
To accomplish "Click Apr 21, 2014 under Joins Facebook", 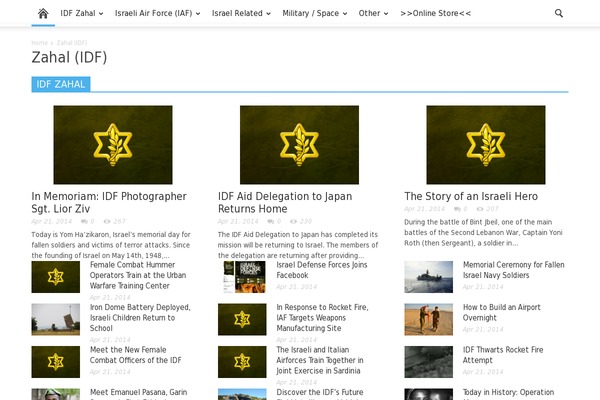I will tap(297, 287).
